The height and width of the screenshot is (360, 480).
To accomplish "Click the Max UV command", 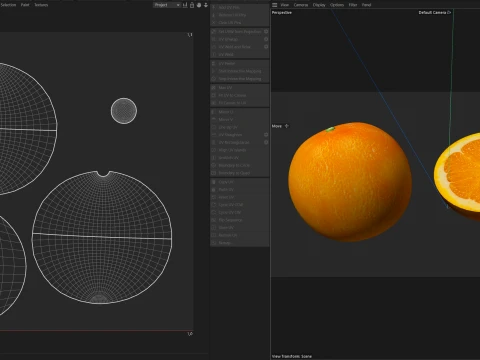I will pos(239,88).
